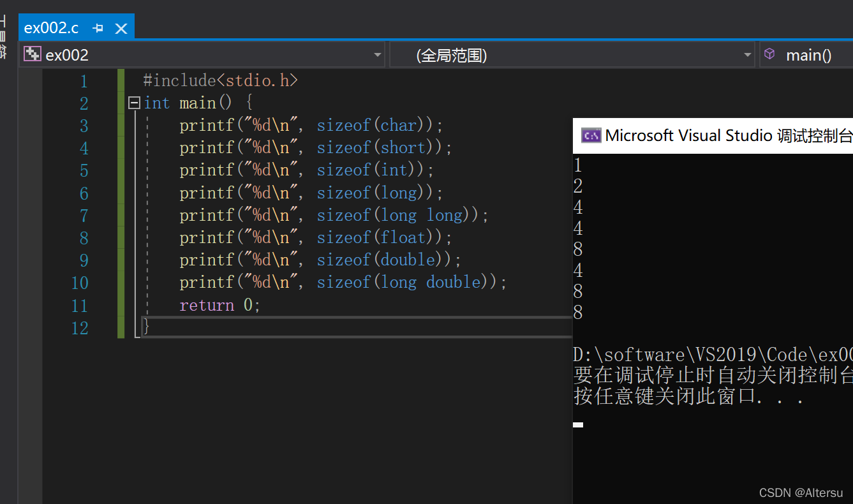Viewport: 853px width, 504px height.
Task: Click line number 1 in the gutter
Action: pos(84,81)
